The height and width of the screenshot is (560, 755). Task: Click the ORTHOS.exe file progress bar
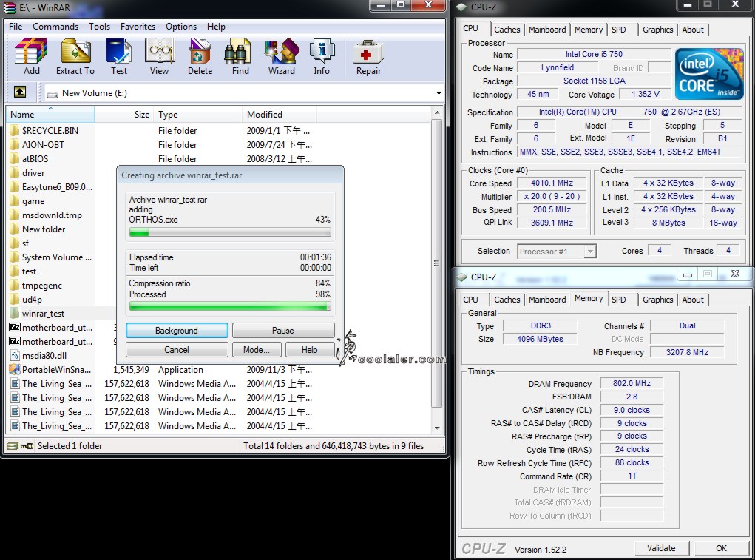(x=230, y=232)
